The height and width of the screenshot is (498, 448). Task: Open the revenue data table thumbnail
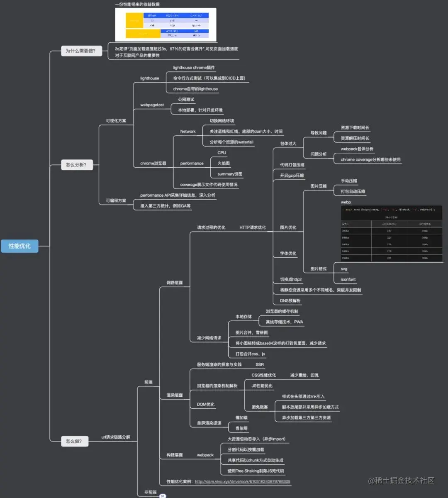click(x=166, y=25)
